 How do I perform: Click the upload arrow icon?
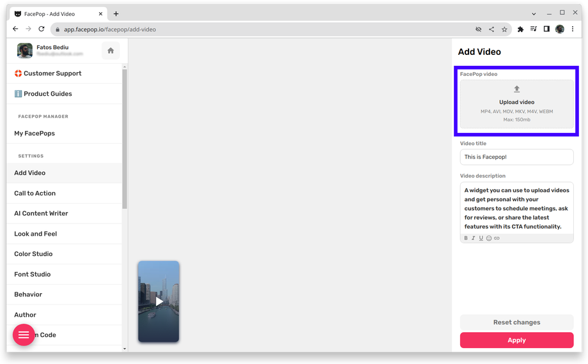tap(517, 89)
